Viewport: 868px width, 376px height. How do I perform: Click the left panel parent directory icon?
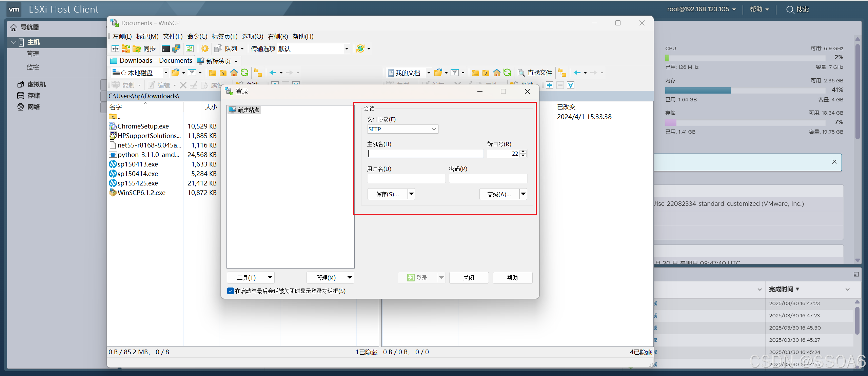pos(213,73)
